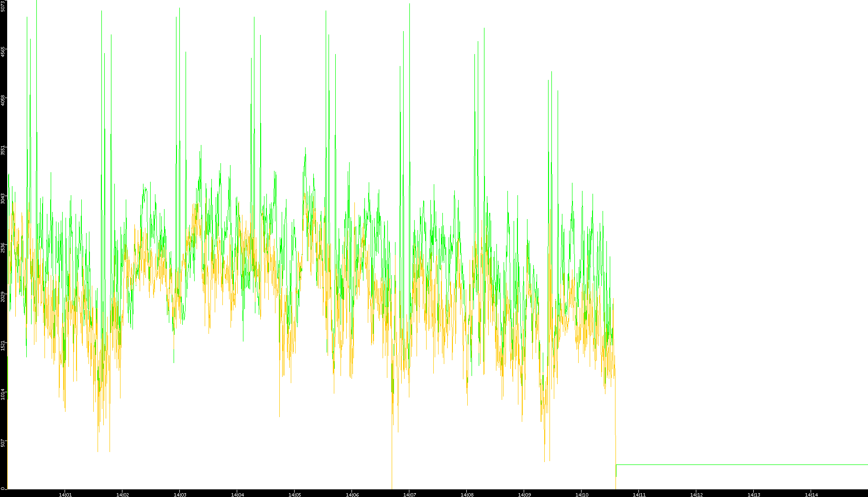
Task: Click the 2029 value on the y-axis
Action: pyautogui.click(x=3, y=297)
